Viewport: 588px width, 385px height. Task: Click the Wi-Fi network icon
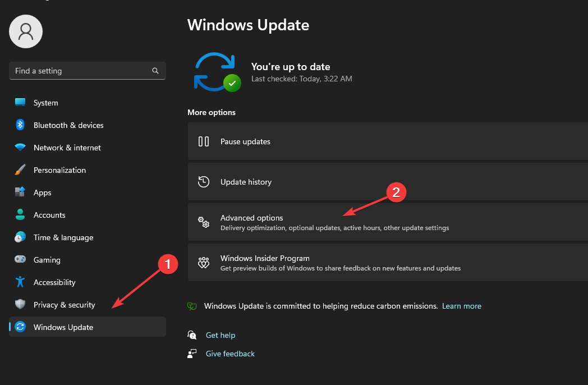click(20, 148)
